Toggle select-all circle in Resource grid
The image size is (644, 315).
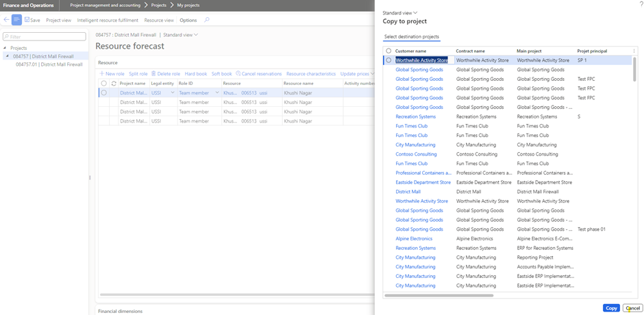104,83
